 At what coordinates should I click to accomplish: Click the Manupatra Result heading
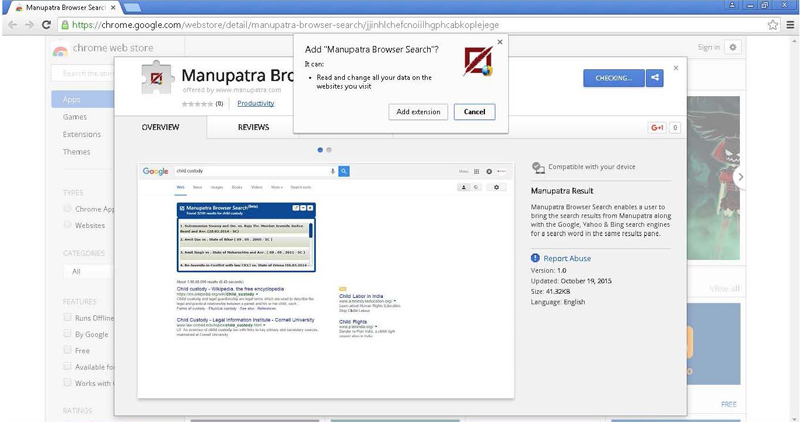pos(562,191)
